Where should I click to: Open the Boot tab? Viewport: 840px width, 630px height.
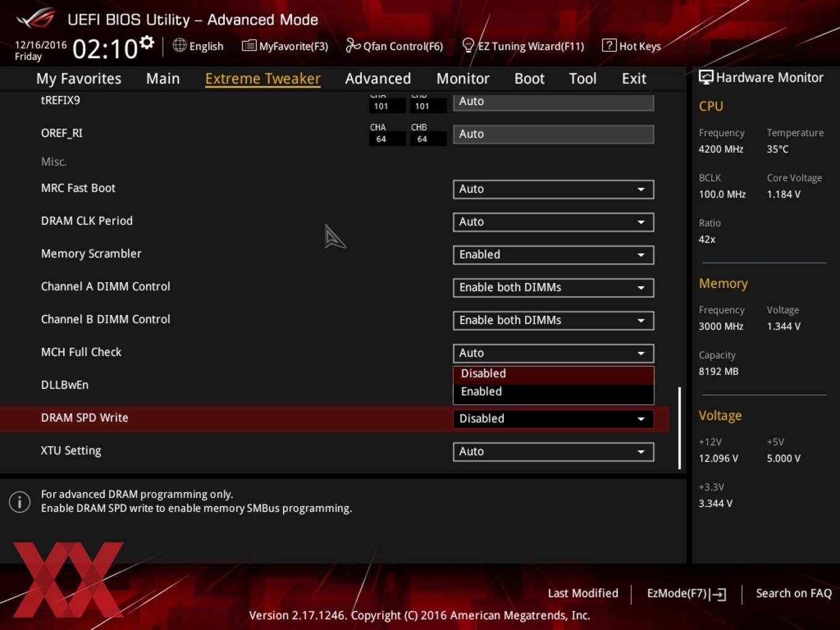pos(529,78)
